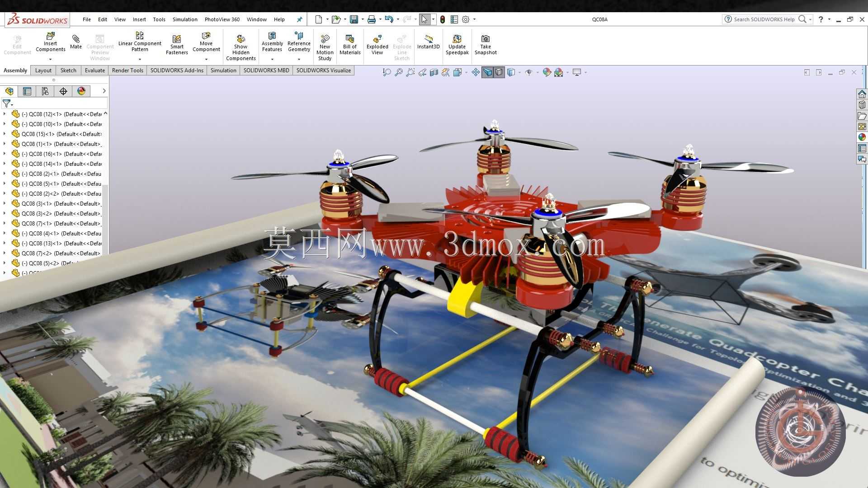Open the Appearances task pane tab

pyautogui.click(x=862, y=137)
